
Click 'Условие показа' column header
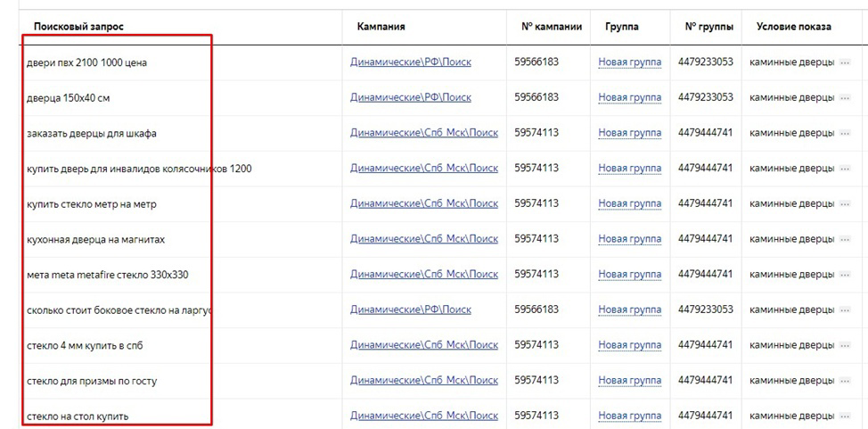tap(794, 27)
